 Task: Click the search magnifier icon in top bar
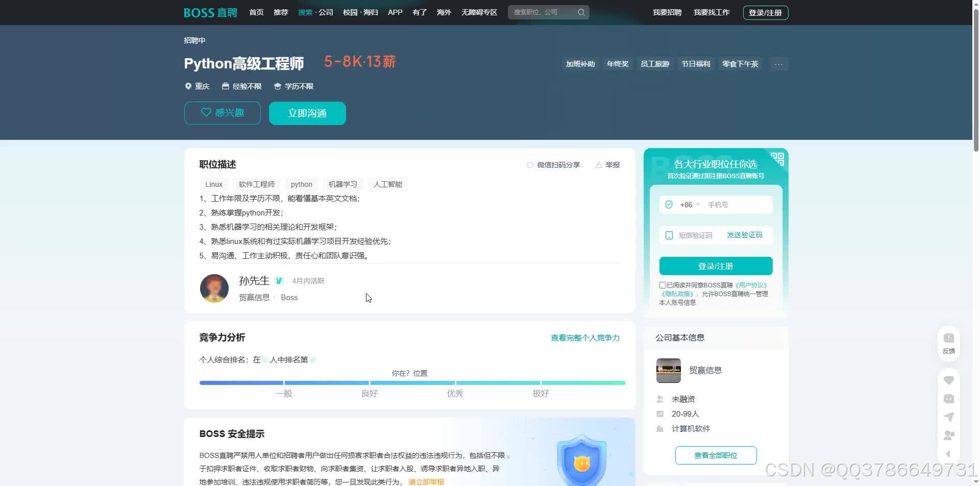tap(581, 12)
